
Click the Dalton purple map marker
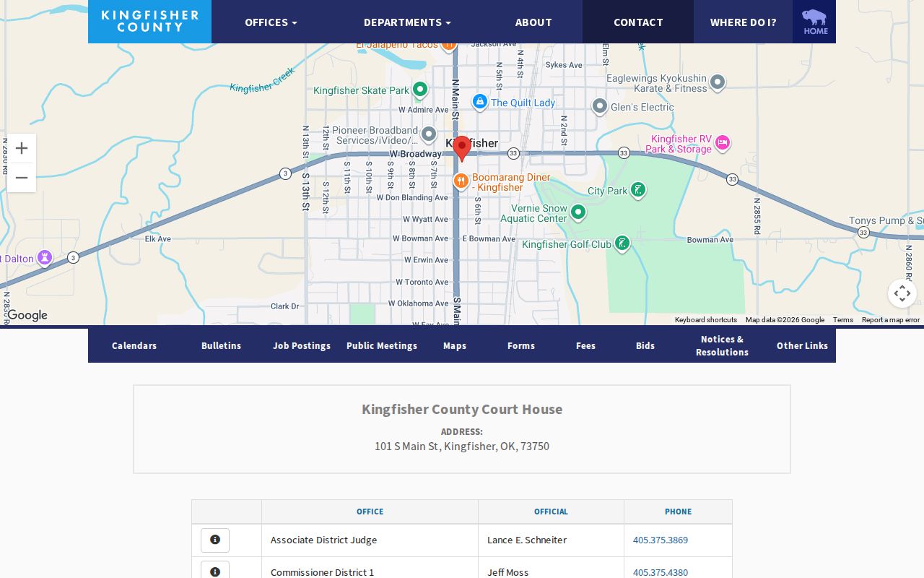pyautogui.click(x=45, y=258)
